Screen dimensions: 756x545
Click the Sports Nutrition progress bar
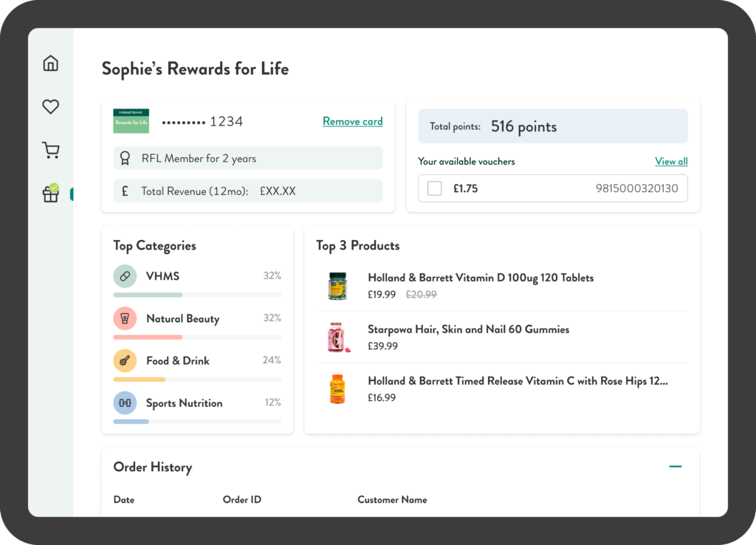(x=197, y=422)
